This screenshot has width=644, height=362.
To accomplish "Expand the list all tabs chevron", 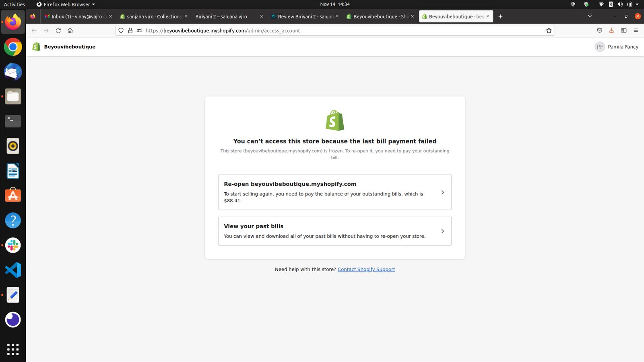I will click(590, 16).
